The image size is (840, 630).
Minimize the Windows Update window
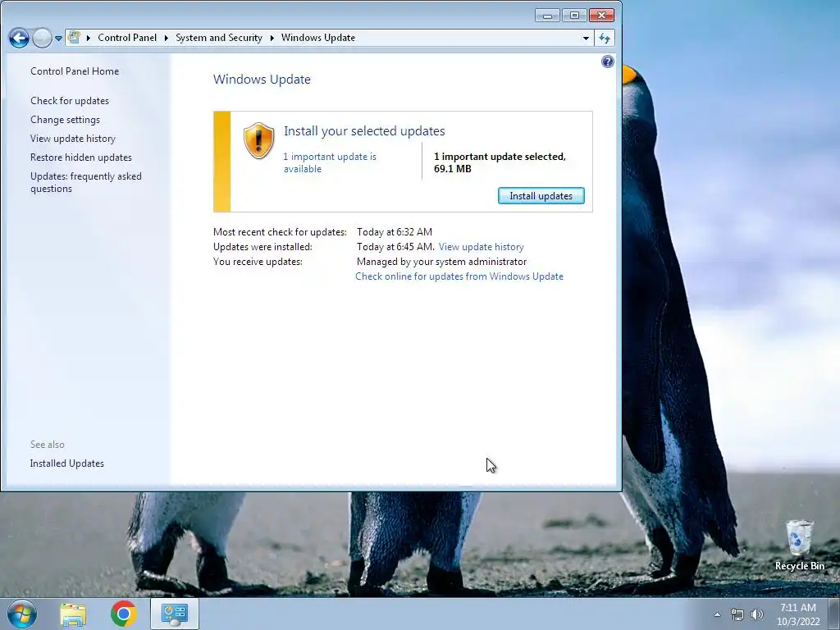click(547, 16)
